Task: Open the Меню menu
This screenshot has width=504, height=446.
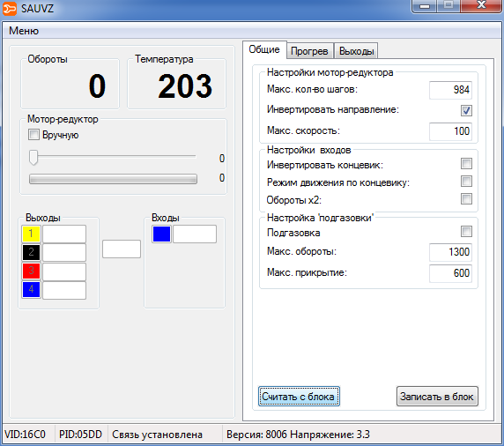Action: click(24, 31)
